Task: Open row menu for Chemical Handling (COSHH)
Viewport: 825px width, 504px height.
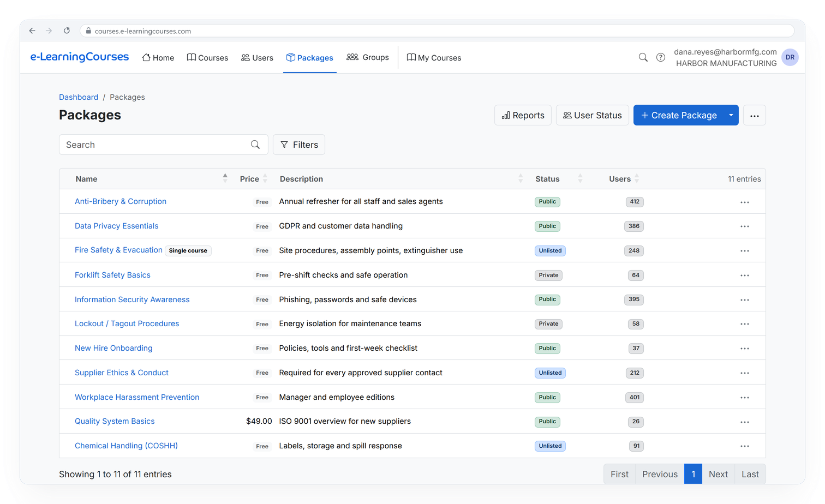Action: [x=745, y=446]
